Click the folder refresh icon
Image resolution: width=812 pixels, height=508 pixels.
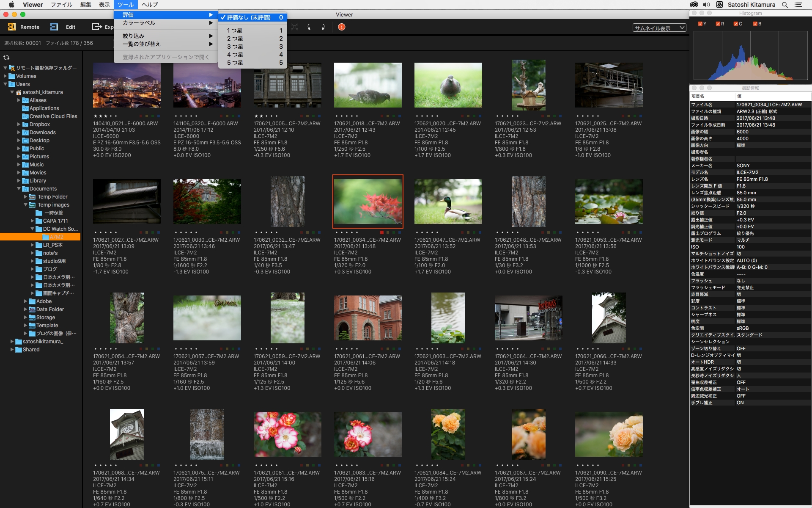click(6, 58)
